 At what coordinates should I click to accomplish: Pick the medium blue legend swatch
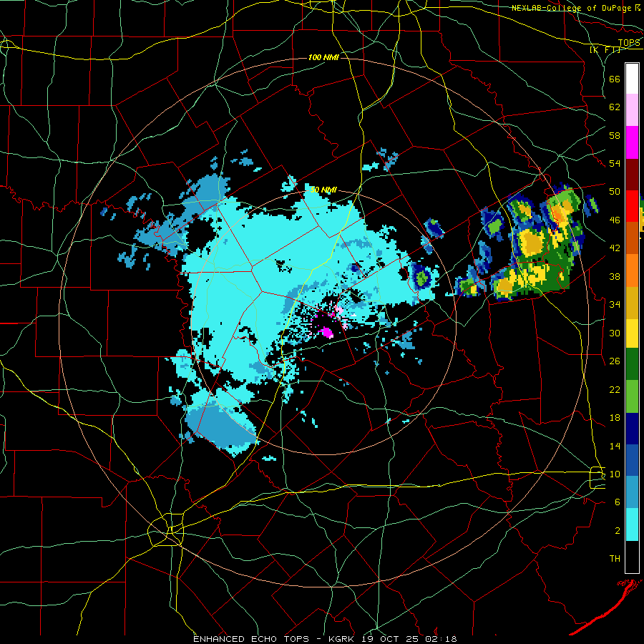(632, 460)
